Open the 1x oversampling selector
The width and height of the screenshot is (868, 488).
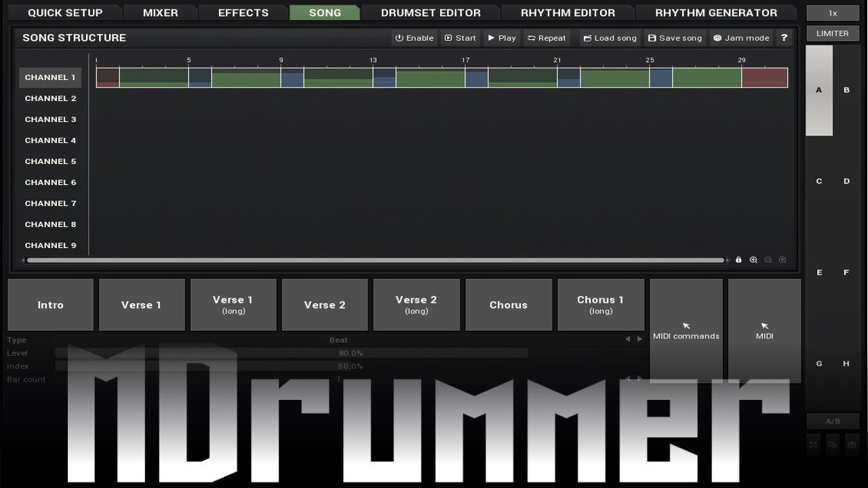(833, 13)
